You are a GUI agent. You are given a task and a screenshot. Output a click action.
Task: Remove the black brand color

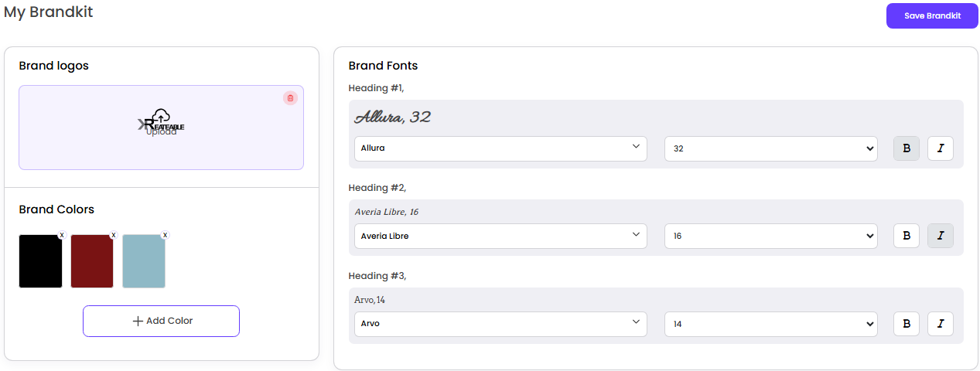[x=62, y=235]
